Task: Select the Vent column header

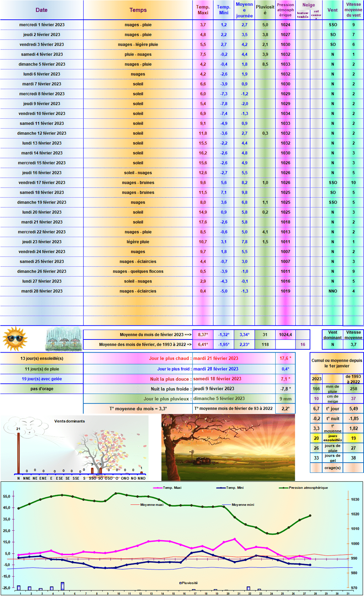Action: 333,10
